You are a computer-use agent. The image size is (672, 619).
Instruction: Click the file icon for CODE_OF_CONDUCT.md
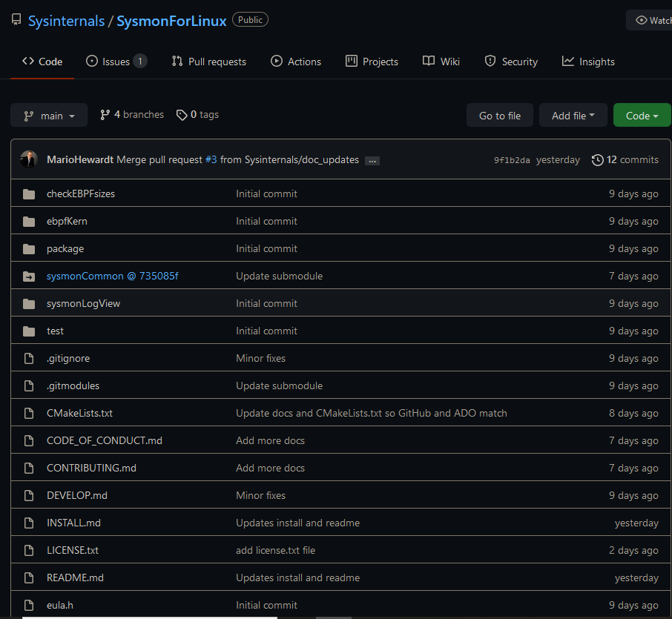(x=29, y=440)
